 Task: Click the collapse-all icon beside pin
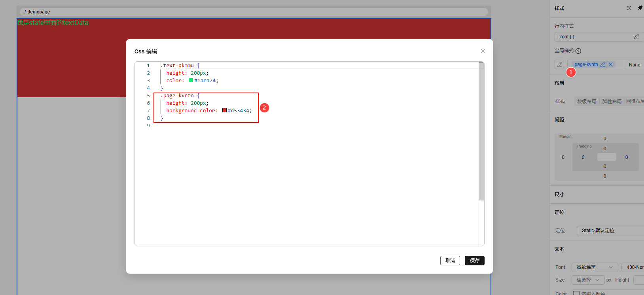629,8
